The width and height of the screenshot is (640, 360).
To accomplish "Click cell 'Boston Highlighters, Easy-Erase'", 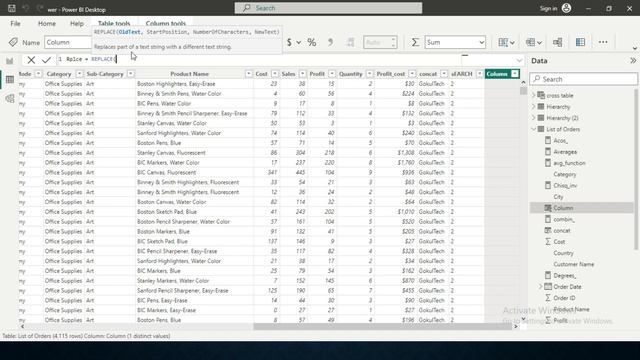I will coord(176,84).
